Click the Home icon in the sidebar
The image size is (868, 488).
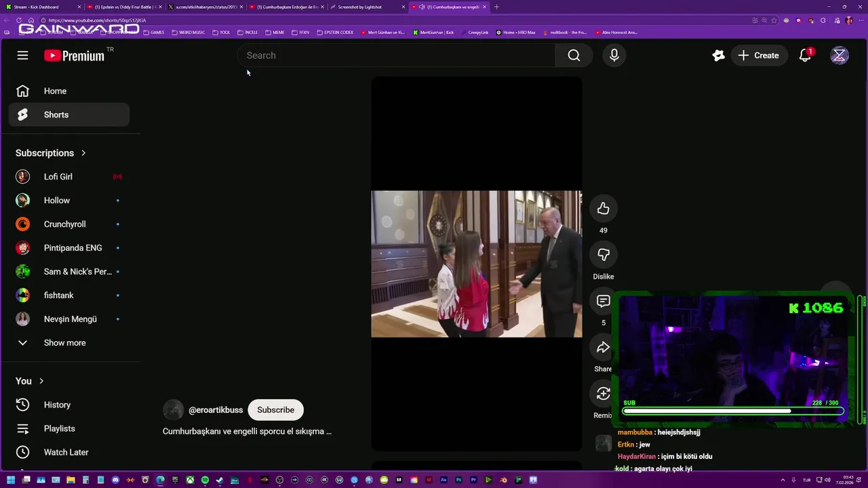[x=22, y=91]
